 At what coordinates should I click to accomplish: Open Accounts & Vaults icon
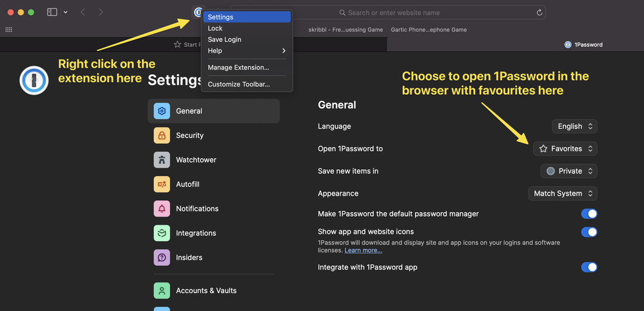click(x=162, y=290)
